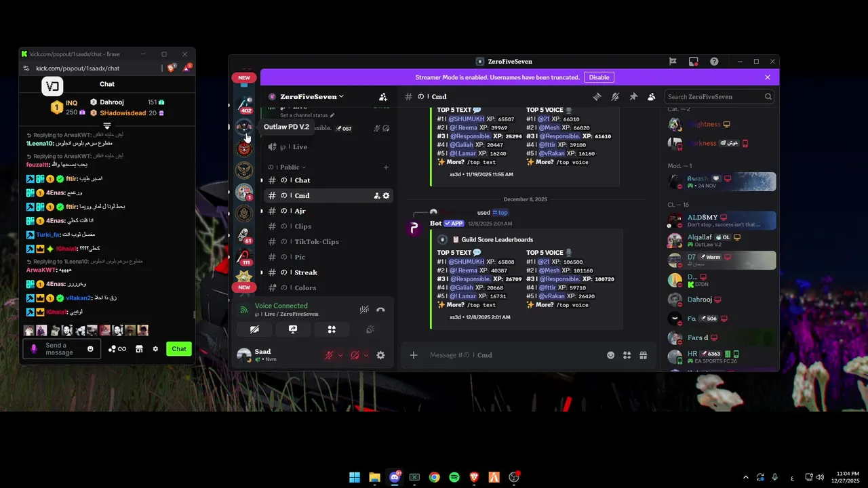Click the top command link in bot message
The height and width of the screenshot is (488, 868).
click(x=500, y=213)
